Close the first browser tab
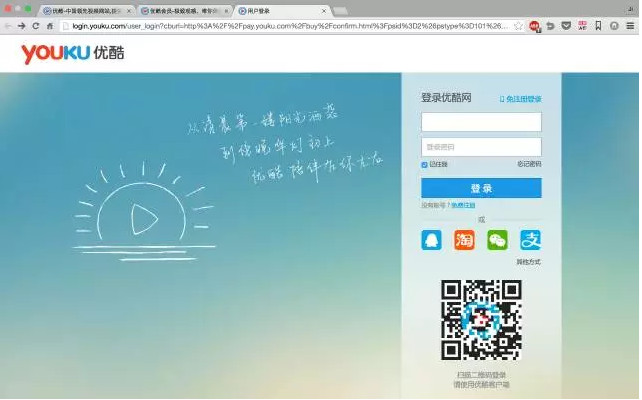This screenshot has width=642, height=400. coord(129,11)
